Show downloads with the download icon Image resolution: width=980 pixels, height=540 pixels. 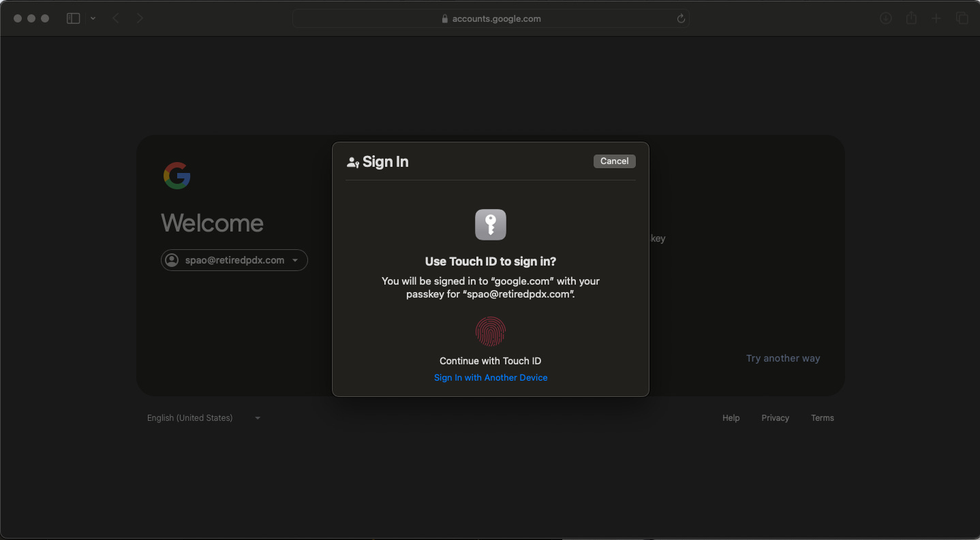886,18
